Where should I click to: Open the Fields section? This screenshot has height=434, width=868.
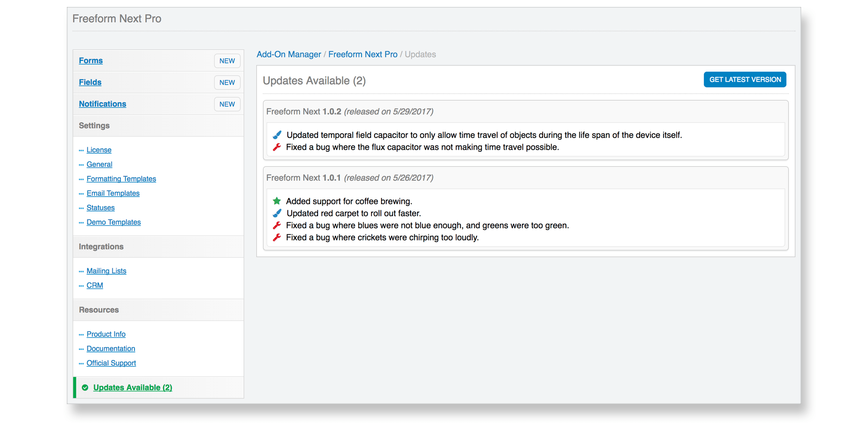point(90,82)
